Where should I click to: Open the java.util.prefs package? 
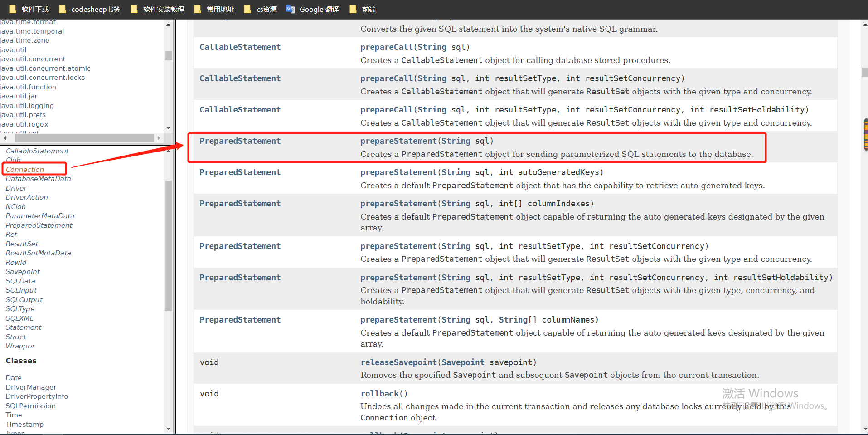coord(23,115)
